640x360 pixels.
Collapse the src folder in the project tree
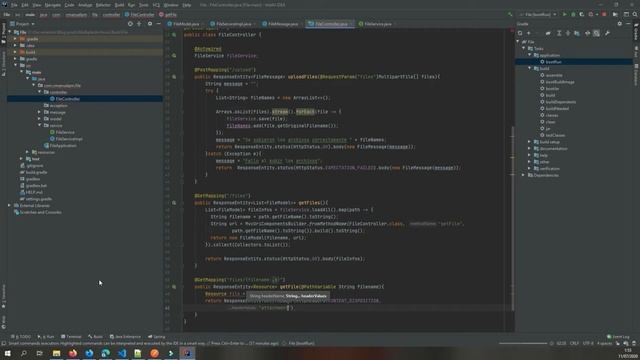coord(16,65)
